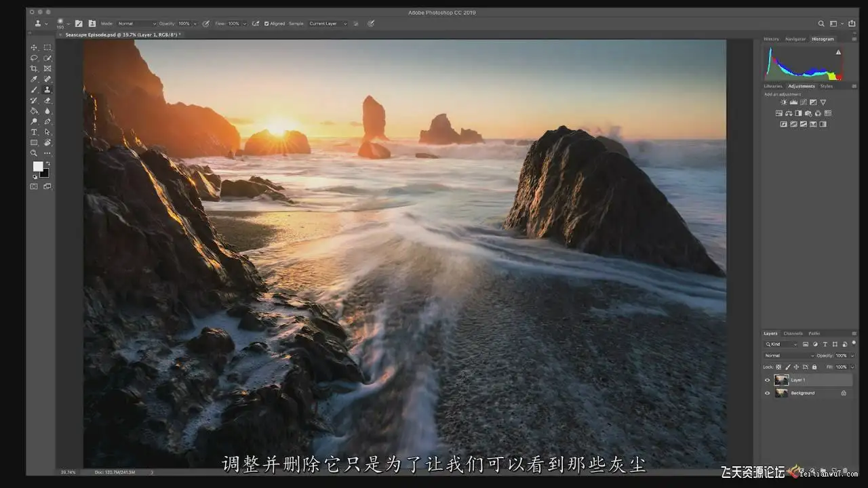Hide Layer 1 visibility eye

click(x=768, y=380)
